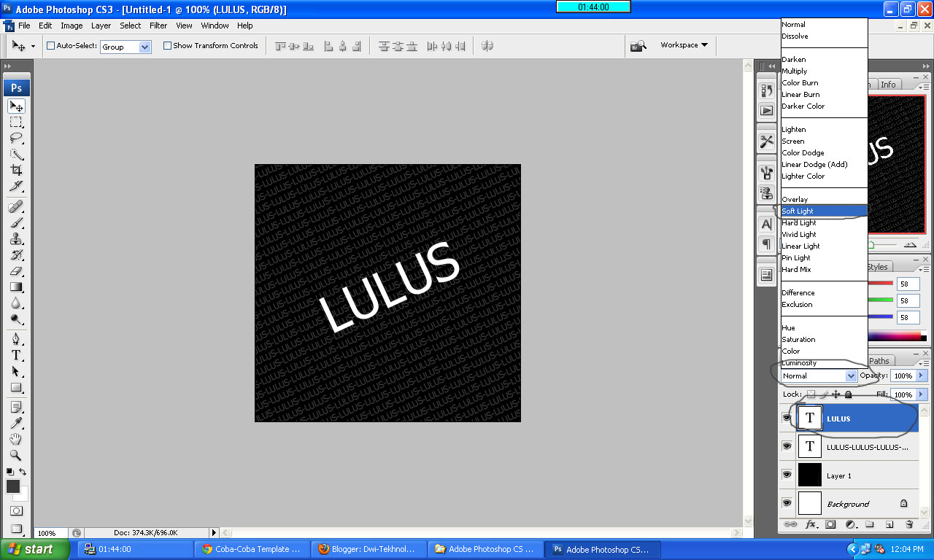
Task: Select the Path Selection tool
Action: click(x=16, y=372)
